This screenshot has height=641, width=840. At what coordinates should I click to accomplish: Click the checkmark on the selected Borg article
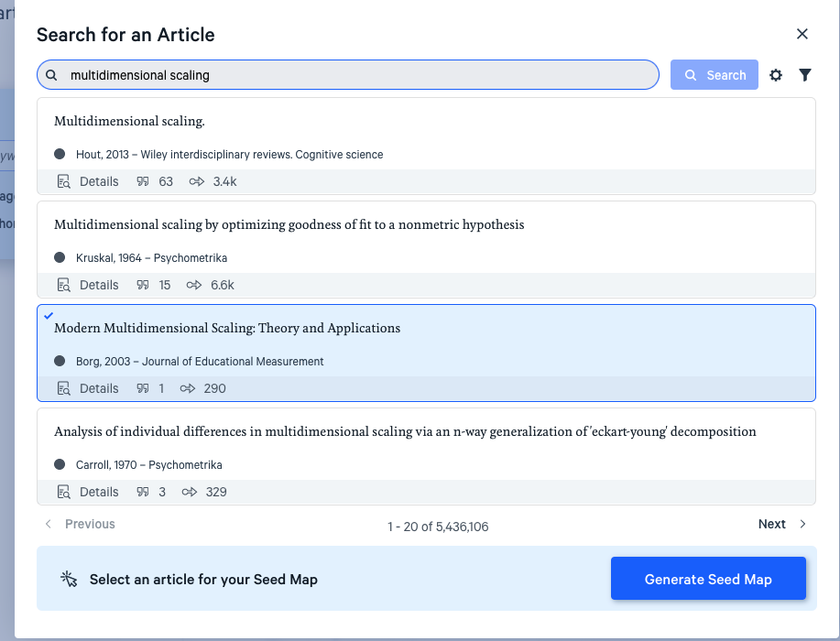tap(49, 316)
